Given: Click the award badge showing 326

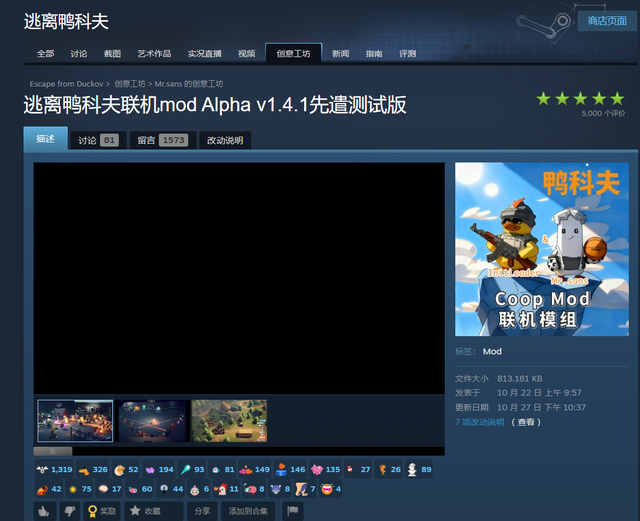Looking at the screenshot, I should coord(93,470).
